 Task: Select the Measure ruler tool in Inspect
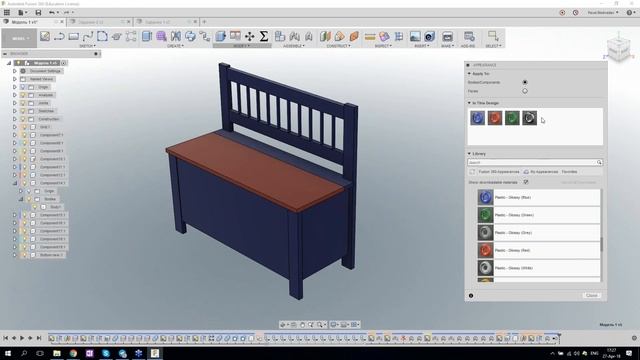pos(370,37)
